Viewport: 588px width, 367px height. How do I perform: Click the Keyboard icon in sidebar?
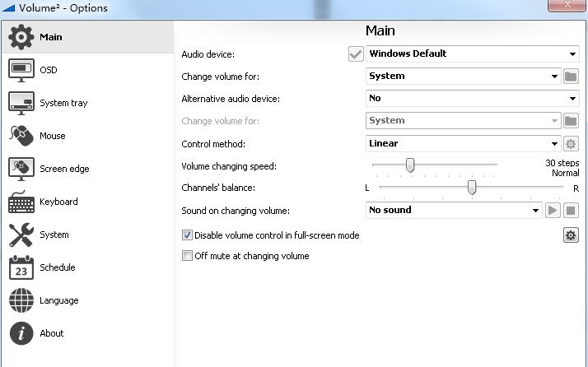[21, 202]
